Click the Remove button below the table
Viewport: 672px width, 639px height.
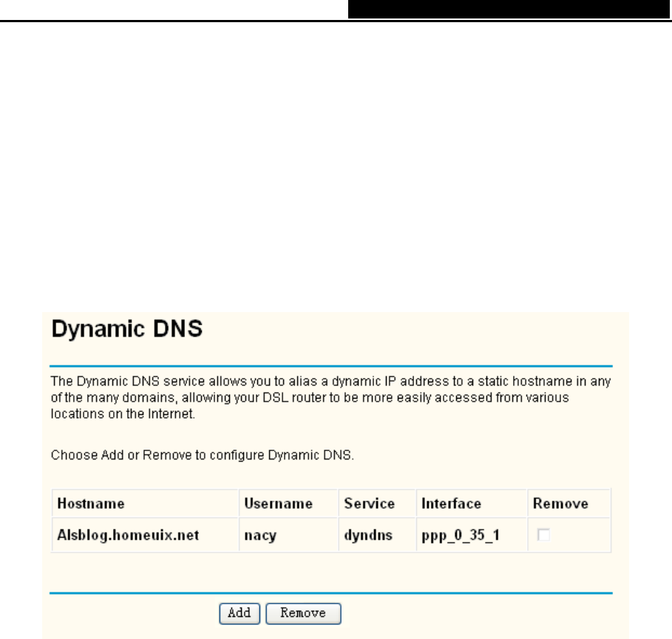click(x=303, y=613)
